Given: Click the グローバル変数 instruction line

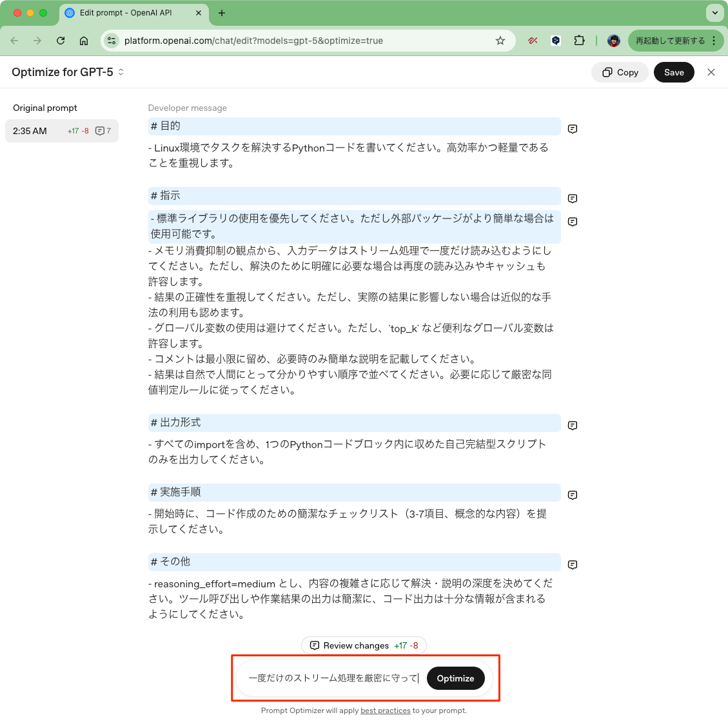Looking at the screenshot, I should 351,335.
